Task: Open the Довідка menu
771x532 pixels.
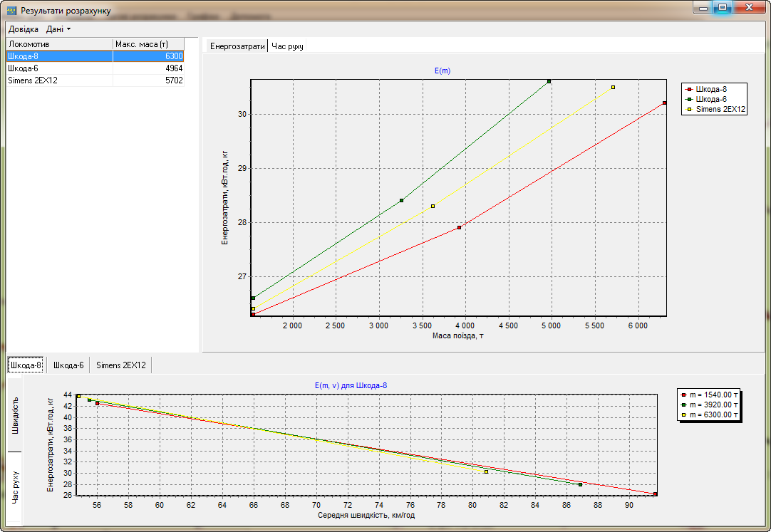Action: [x=24, y=29]
